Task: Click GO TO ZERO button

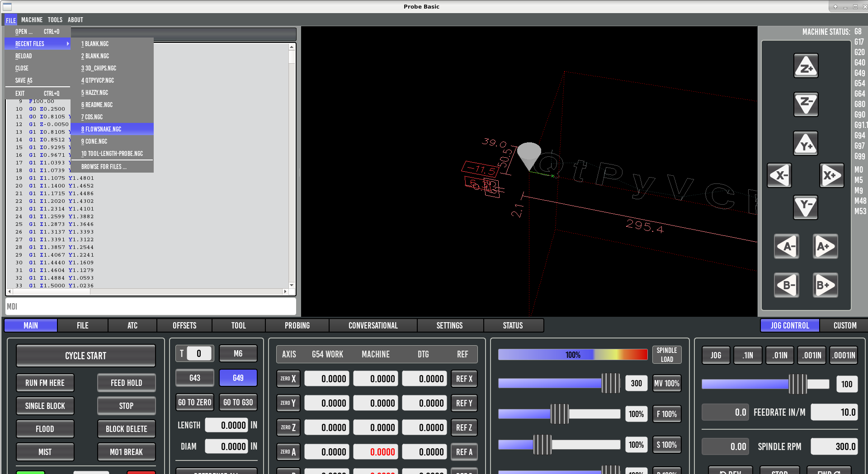Action: (195, 402)
